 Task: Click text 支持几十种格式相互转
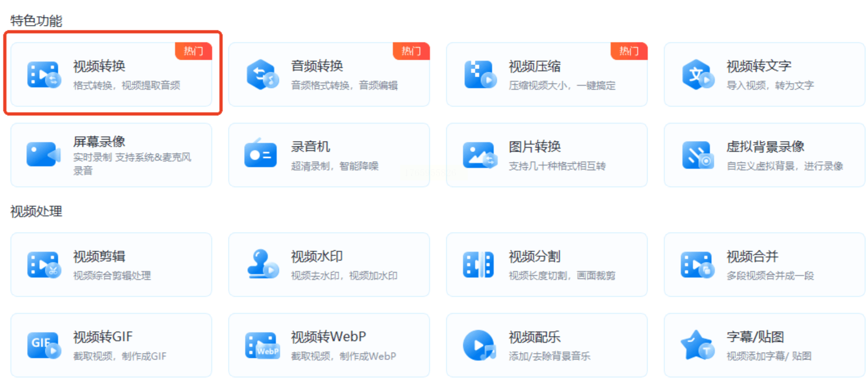tap(557, 166)
